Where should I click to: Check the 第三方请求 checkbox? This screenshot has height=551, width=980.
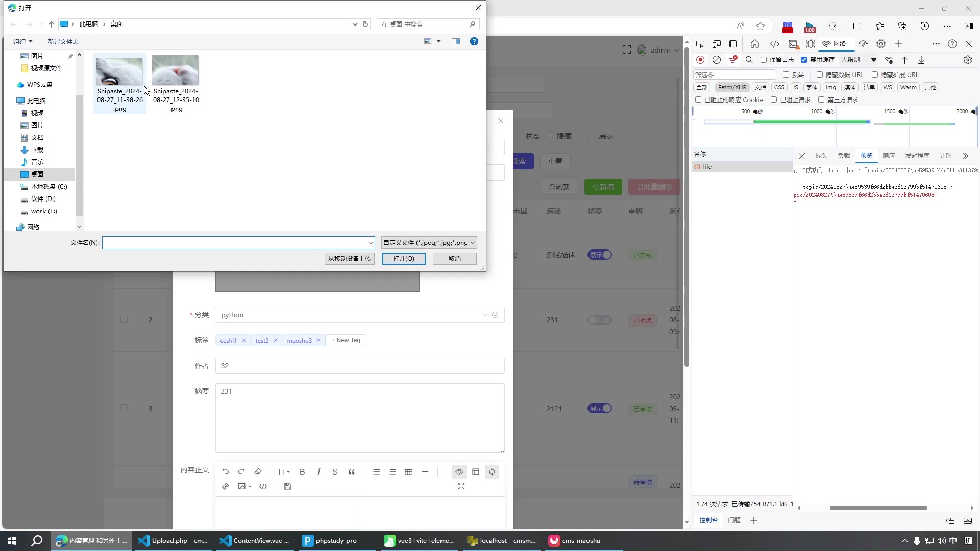pyautogui.click(x=821, y=99)
